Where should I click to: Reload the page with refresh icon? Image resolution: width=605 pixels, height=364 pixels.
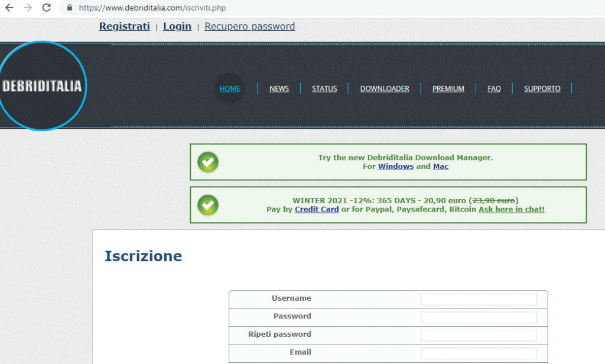pos(47,8)
